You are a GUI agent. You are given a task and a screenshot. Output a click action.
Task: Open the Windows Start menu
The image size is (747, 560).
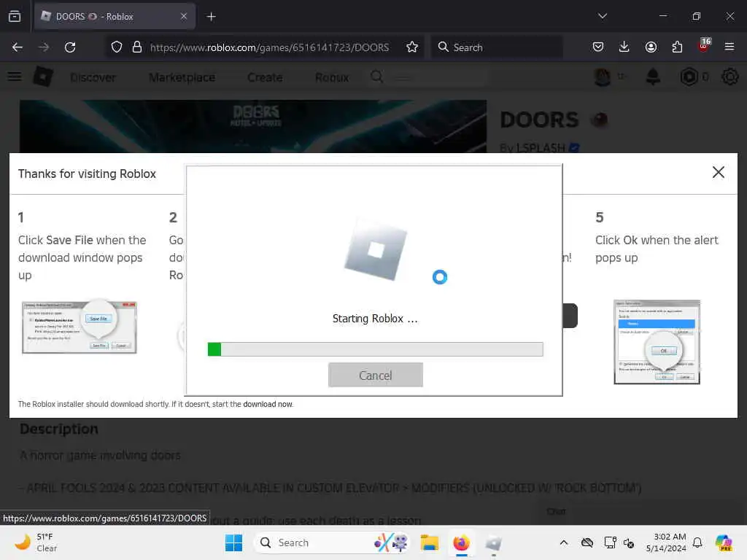pyautogui.click(x=233, y=542)
